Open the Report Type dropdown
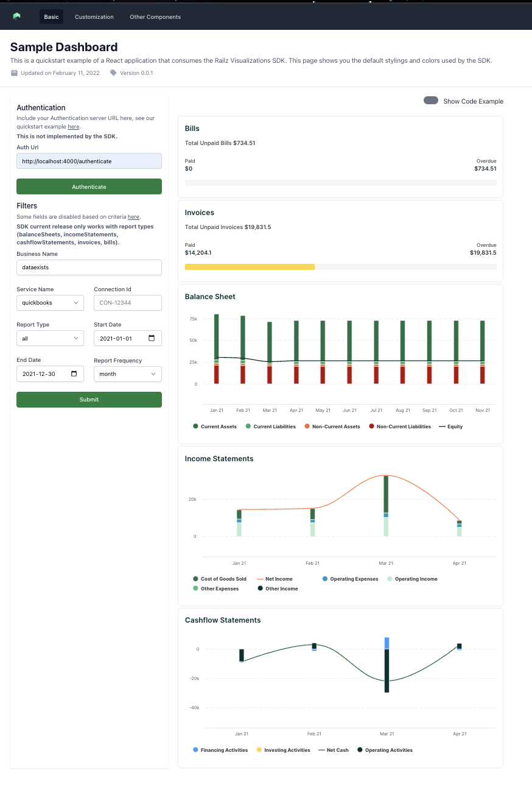 [50, 338]
